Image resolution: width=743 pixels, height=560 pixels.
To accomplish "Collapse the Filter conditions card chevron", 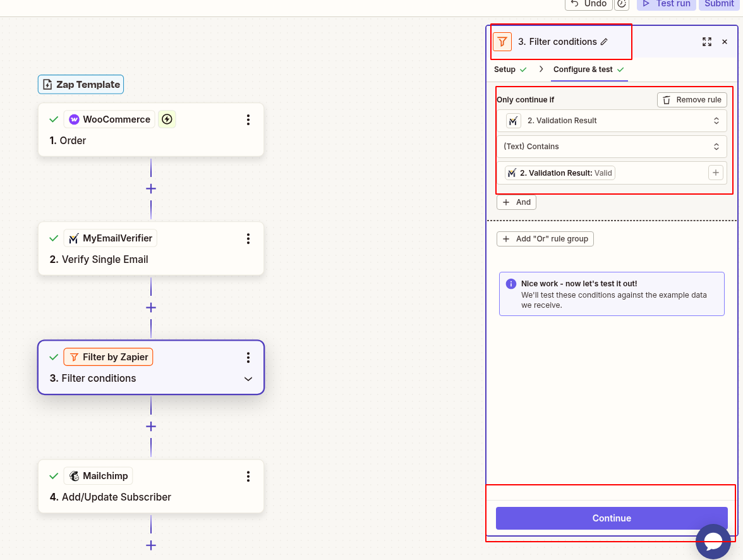I will 248,378.
